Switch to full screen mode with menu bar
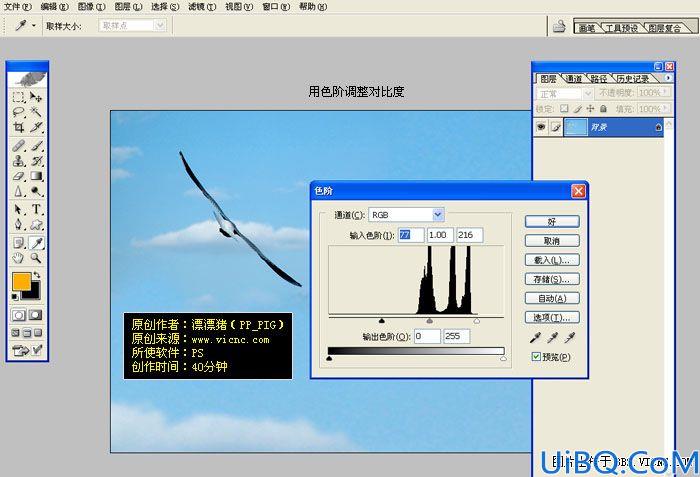700x477 pixels. click(x=27, y=333)
